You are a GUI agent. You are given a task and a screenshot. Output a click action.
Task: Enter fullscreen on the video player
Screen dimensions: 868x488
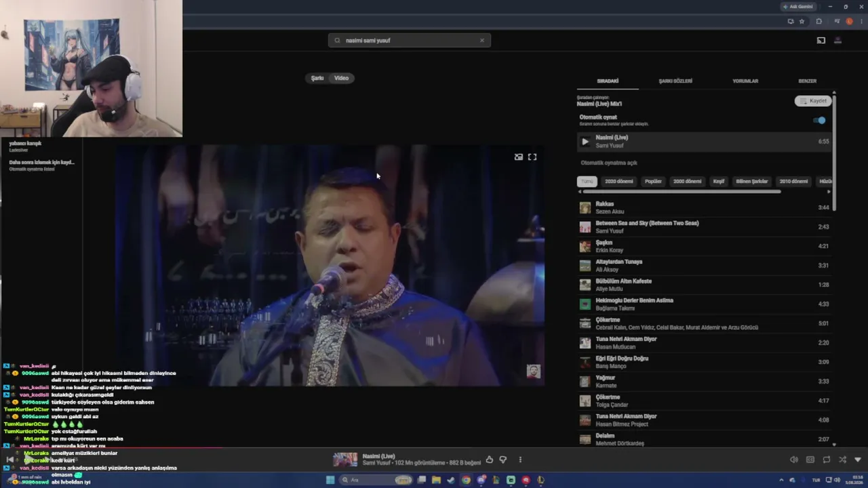[x=532, y=157]
